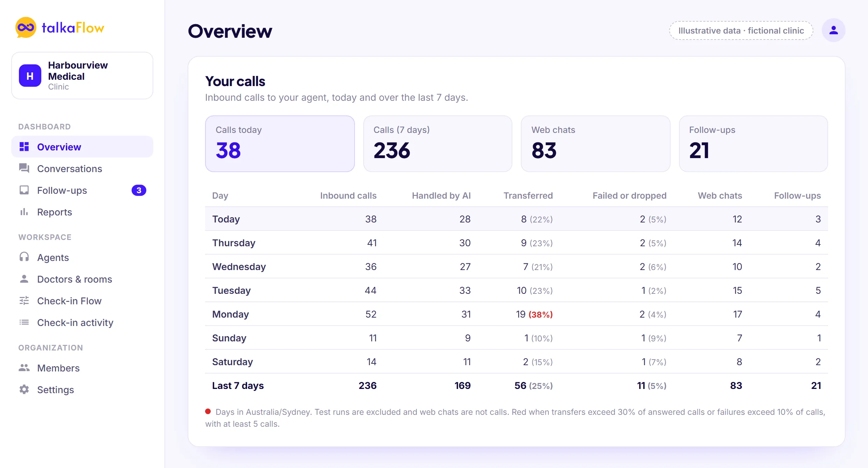Click the Conversations chat bubble icon
Image resolution: width=868 pixels, height=468 pixels.
24,168
